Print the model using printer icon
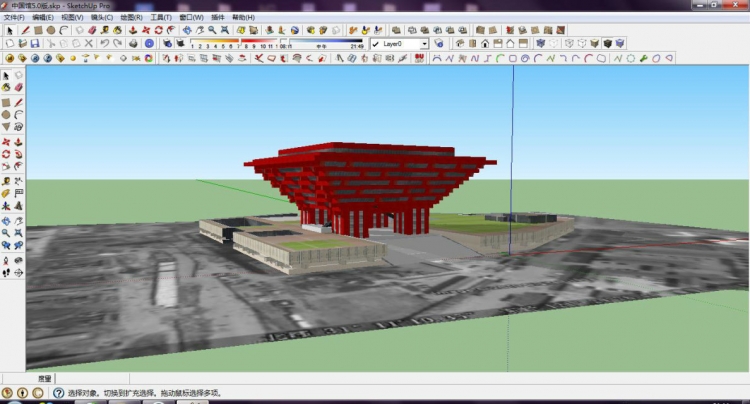This screenshot has height=404, width=750. point(133,44)
